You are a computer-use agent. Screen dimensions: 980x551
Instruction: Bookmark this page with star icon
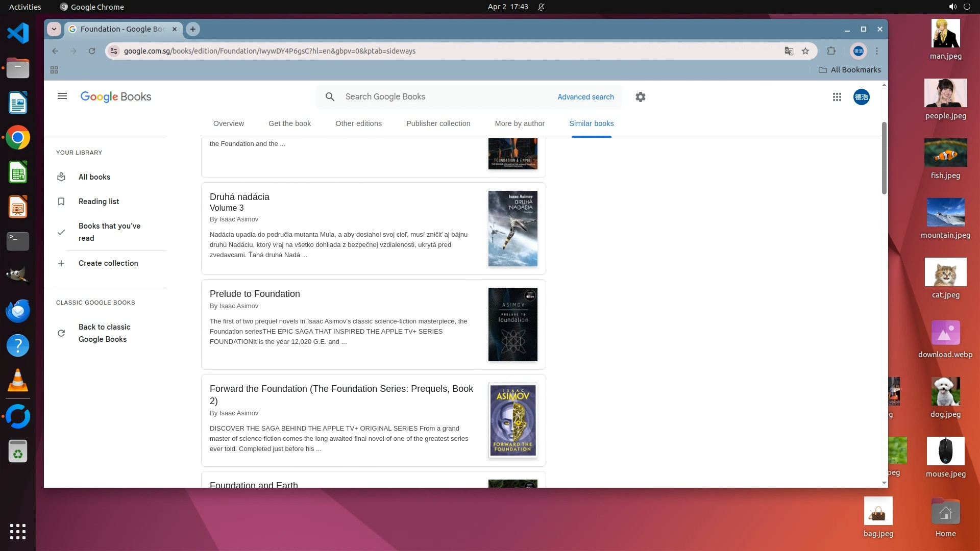click(805, 51)
